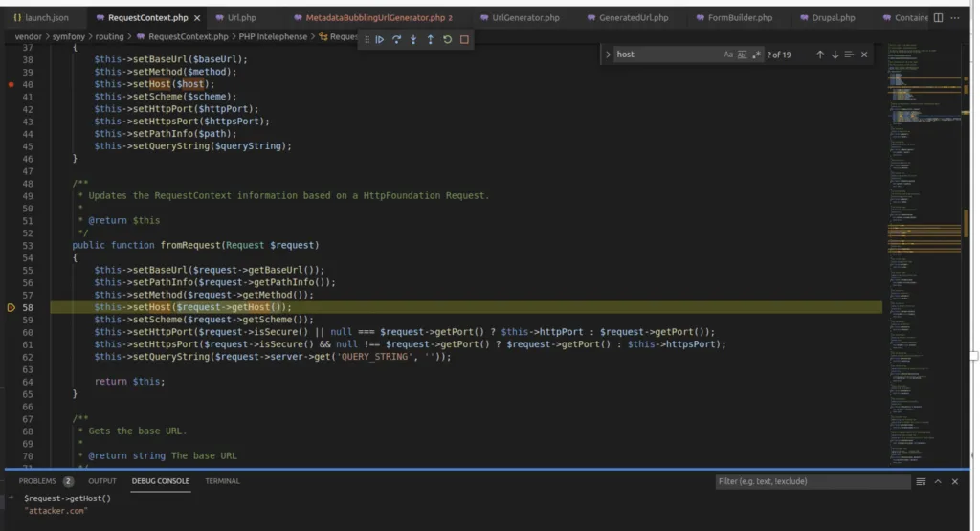Select the RequestContext.php tab
This screenshot has width=980, height=531.
(147, 17)
